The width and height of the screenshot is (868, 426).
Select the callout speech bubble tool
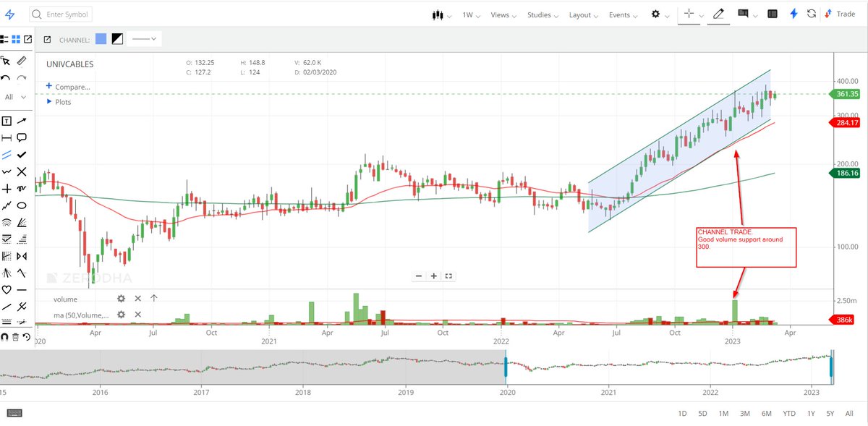click(22, 137)
